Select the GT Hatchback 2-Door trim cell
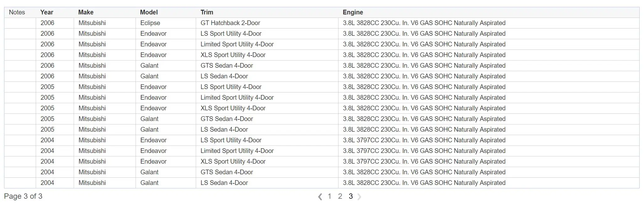Image resolution: width=644 pixels, height=205 pixels. (x=267, y=23)
